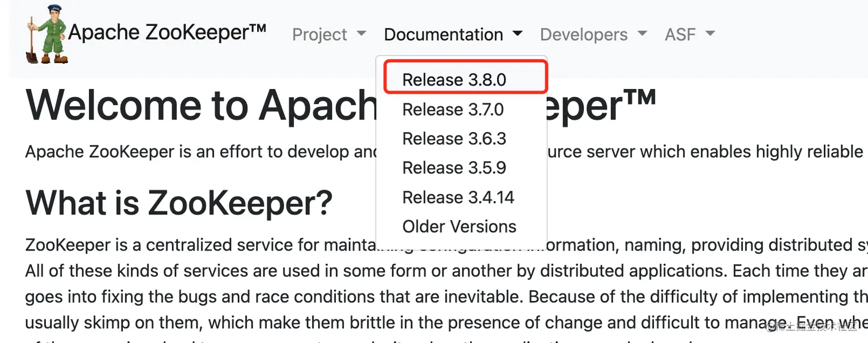Pick Release 3.4.14 in the dropdown

pos(458,197)
